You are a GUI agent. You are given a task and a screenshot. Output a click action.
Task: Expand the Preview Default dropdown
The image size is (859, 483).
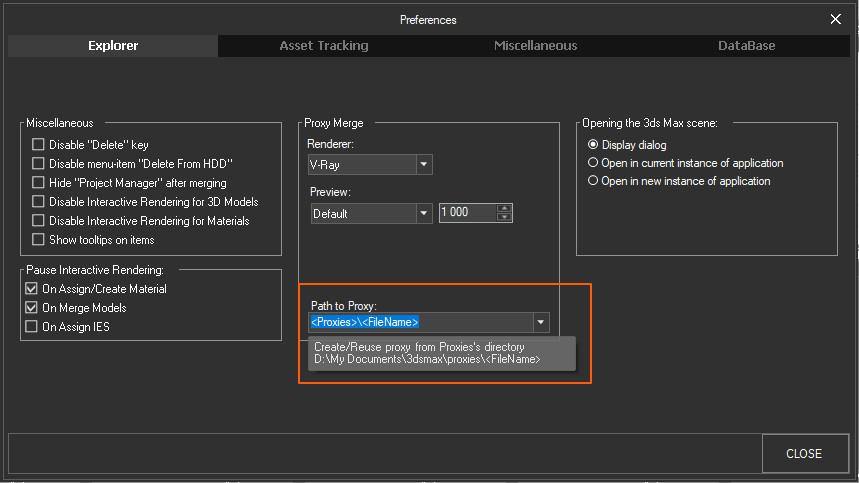423,213
